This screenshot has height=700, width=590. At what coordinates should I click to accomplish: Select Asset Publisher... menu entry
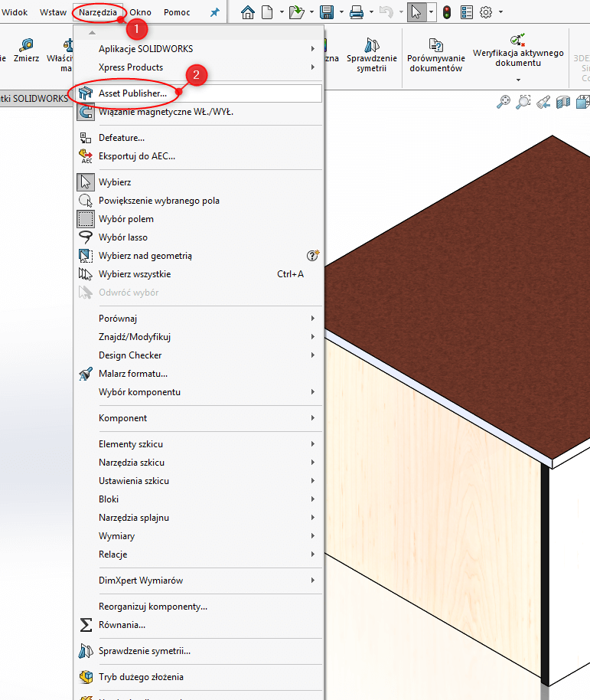(199, 93)
